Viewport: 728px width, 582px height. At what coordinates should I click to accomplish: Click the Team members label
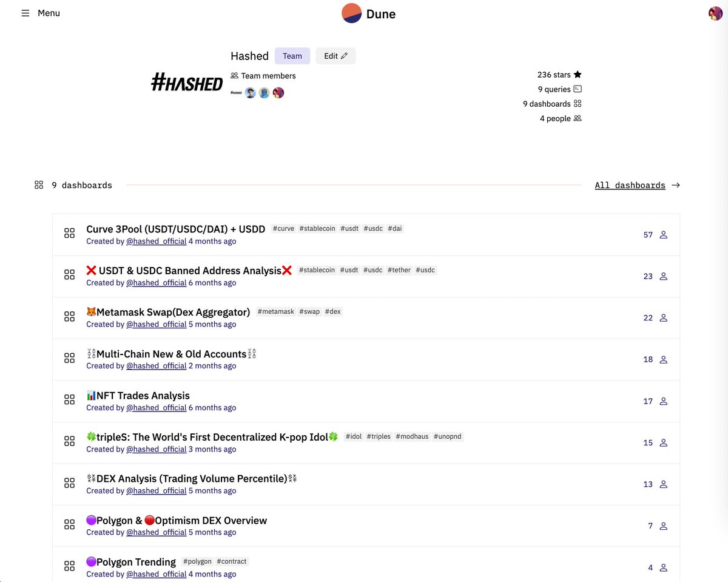[x=268, y=76]
